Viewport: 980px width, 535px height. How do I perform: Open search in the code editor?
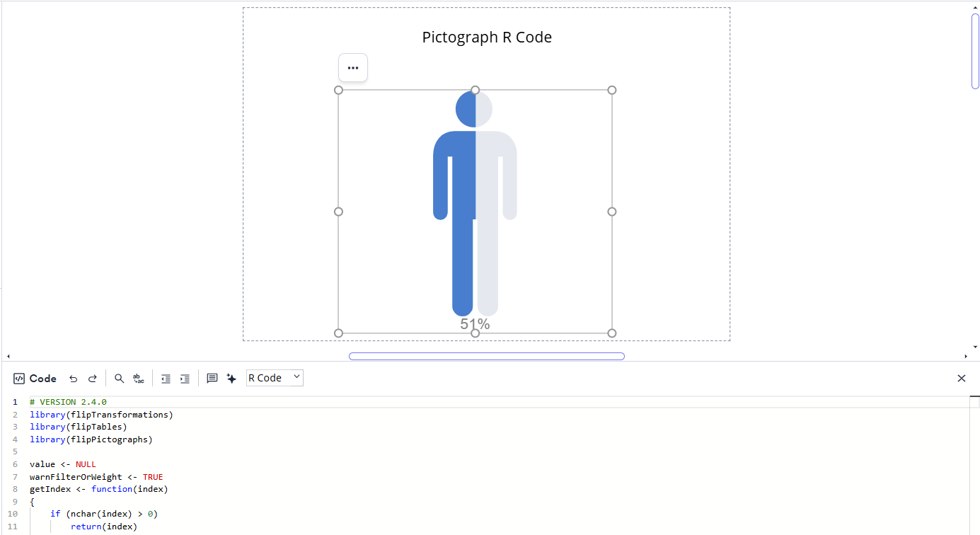click(119, 378)
